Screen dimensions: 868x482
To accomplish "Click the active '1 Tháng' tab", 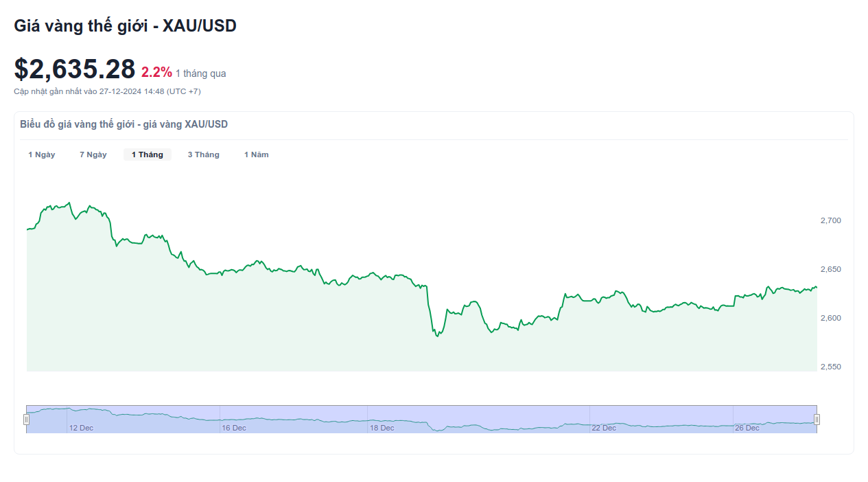I will coord(148,154).
